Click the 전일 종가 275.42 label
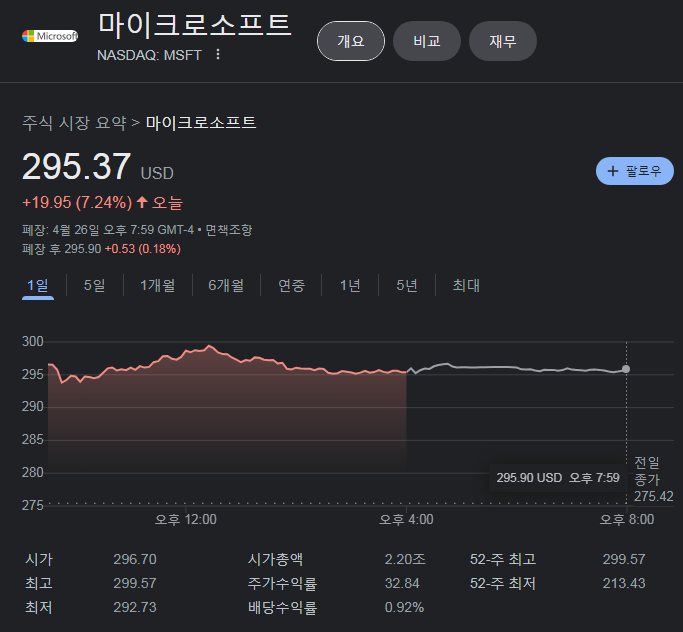The height and width of the screenshot is (632, 683). 653,479
